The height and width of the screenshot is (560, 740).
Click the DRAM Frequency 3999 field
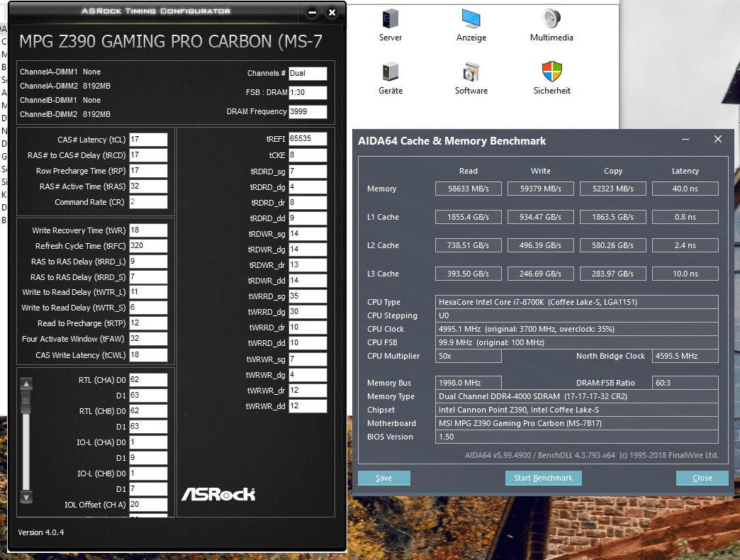point(308,112)
